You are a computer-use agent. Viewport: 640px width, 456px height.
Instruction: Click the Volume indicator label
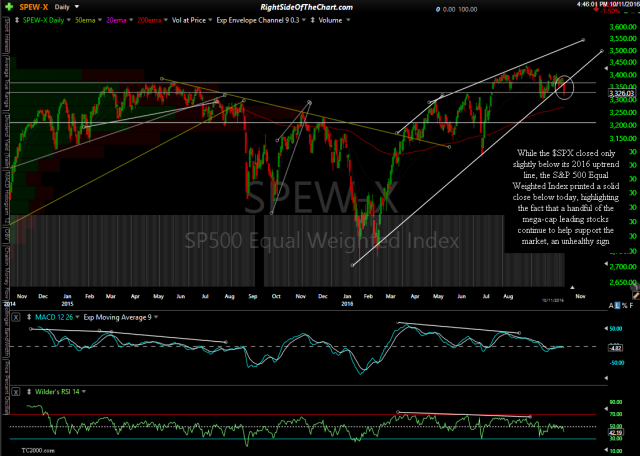point(330,20)
